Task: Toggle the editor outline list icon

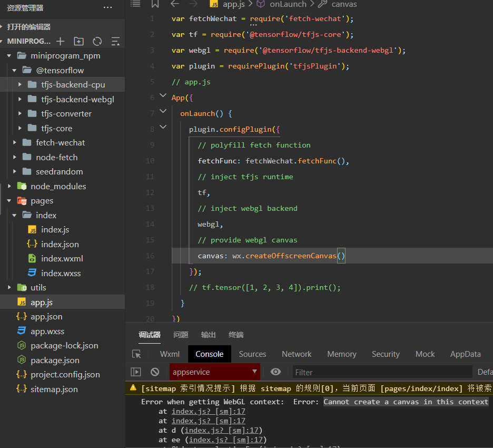Action: click(x=135, y=4)
